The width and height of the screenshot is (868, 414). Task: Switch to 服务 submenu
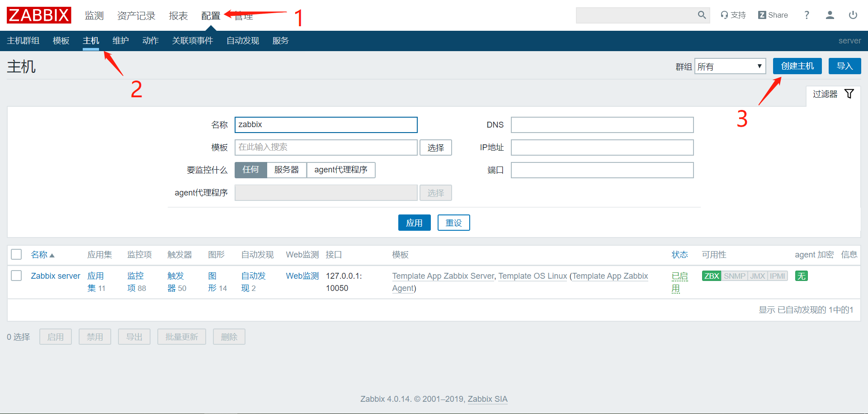281,41
